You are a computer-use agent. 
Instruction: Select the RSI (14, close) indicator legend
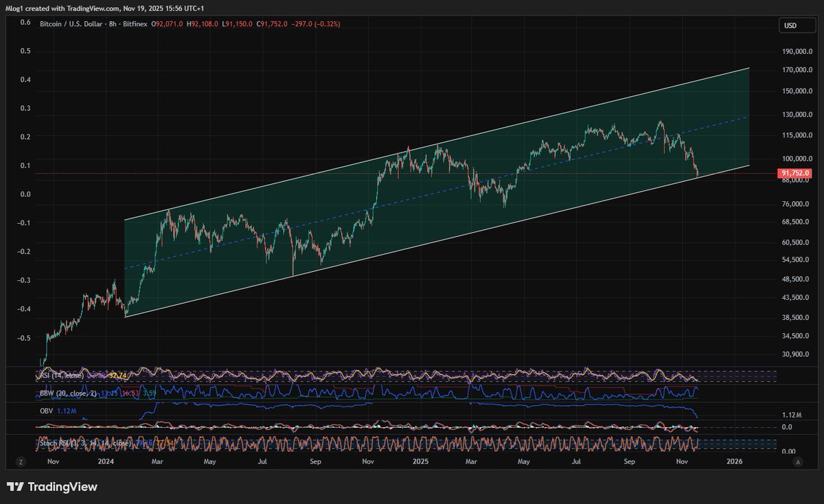(x=60, y=375)
